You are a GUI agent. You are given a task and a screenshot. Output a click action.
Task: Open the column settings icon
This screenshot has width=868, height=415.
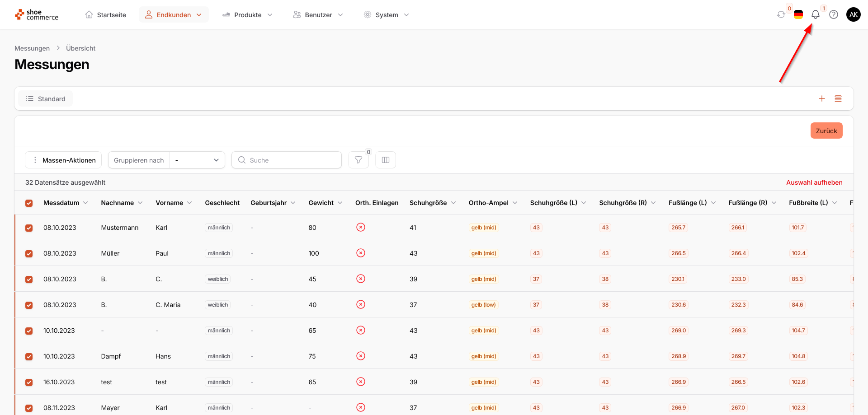(x=386, y=160)
